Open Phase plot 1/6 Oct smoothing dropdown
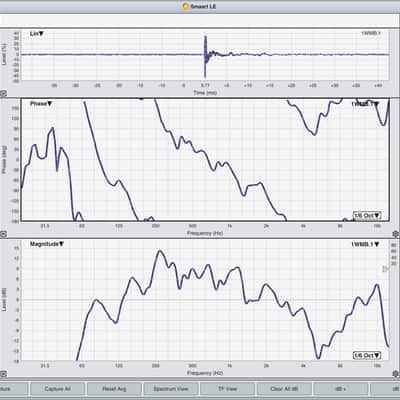400x400 pixels. pos(367,216)
